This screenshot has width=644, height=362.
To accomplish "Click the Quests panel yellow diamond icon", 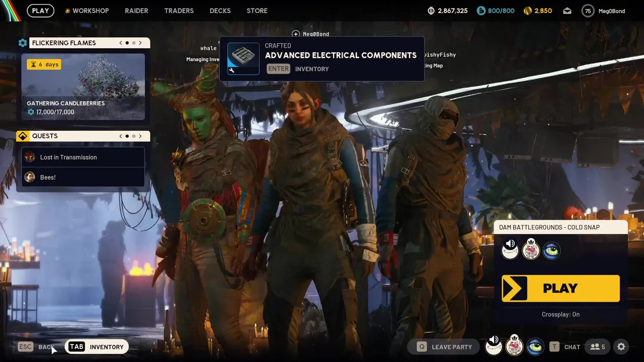I will click(x=23, y=136).
